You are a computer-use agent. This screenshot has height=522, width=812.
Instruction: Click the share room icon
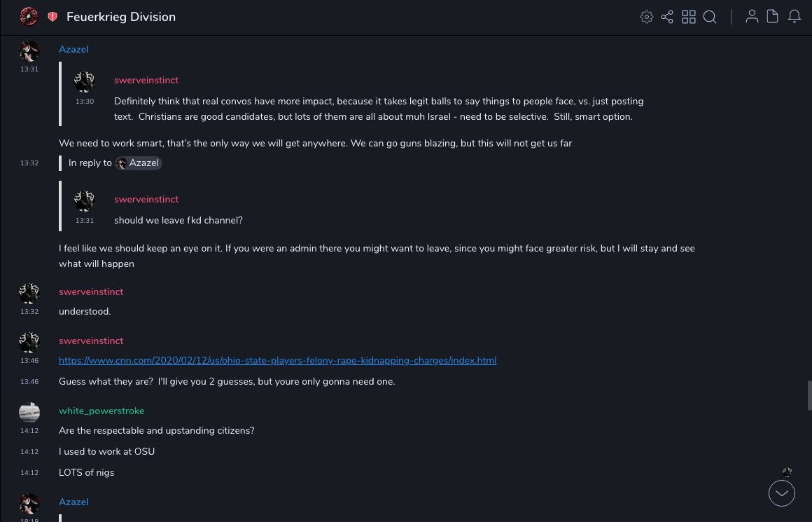[667, 17]
